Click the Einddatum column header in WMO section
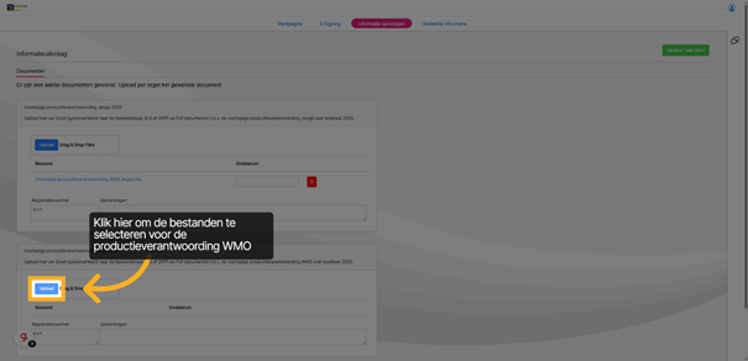This screenshot has height=361, width=748. coord(180,308)
